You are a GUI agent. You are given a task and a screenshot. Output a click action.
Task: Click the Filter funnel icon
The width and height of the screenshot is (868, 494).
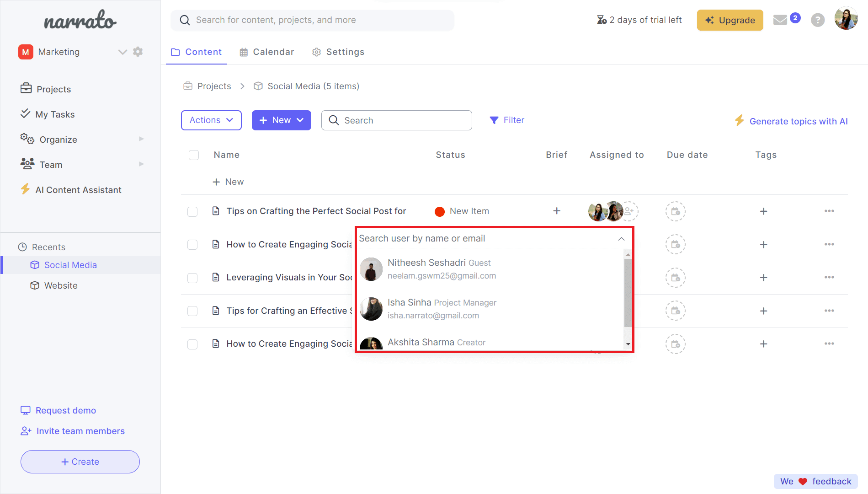(494, 120)
